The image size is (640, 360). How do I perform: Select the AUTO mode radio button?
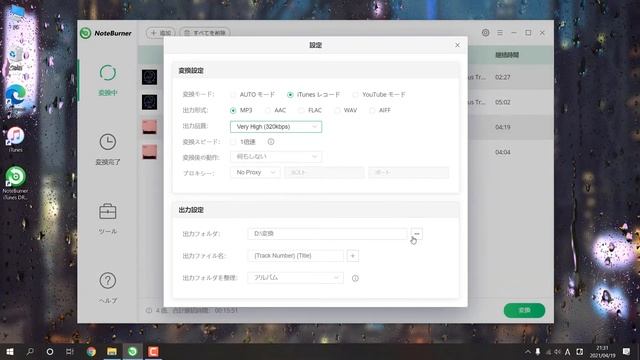pos(233,95)
